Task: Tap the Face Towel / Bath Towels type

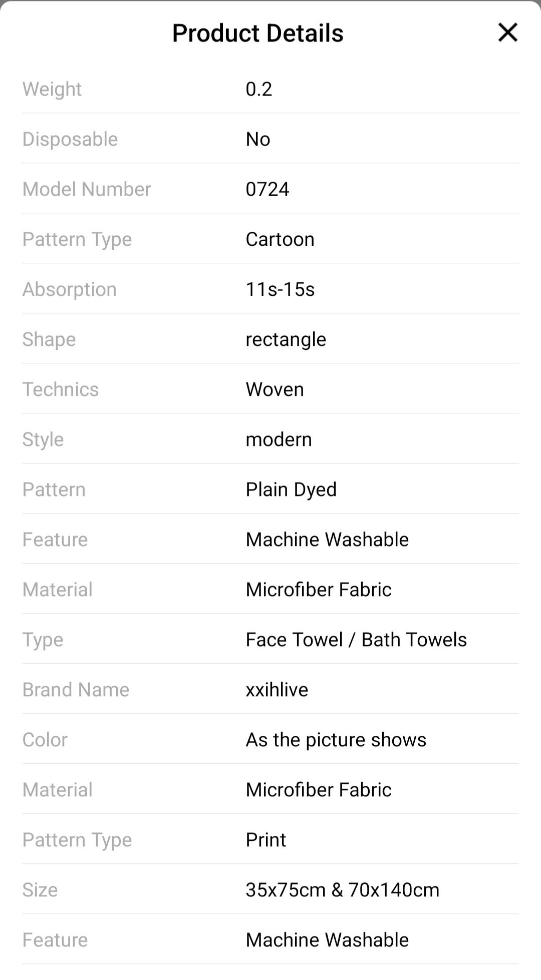Action: click(x=356, y=640)
